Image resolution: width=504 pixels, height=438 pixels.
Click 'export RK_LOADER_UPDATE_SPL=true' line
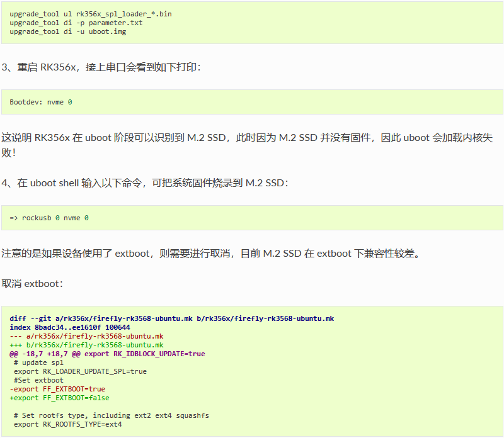pyautogui.click(x=81, y=371)
